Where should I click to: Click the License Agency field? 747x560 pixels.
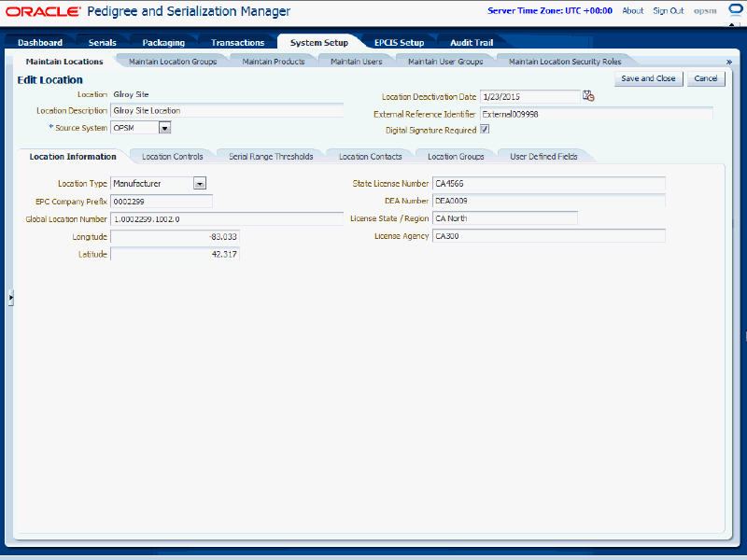pyautogui.click(x=549, y=236)
